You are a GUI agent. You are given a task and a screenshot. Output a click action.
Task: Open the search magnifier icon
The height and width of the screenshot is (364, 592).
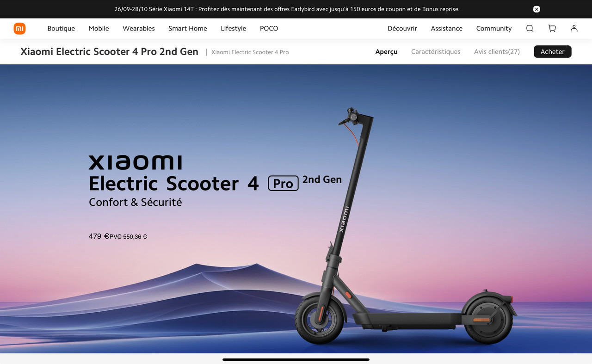[x=530, y=28]
